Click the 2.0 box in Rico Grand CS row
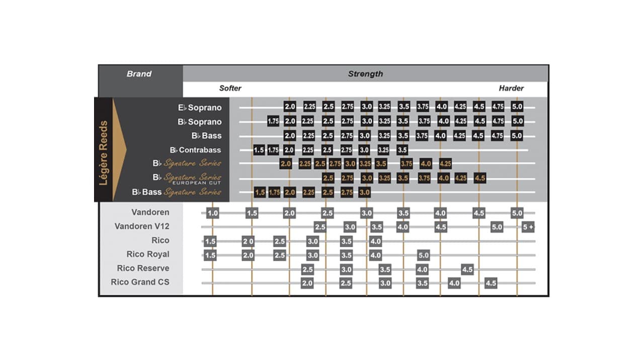The image size is (644, 362). (x=307, y=283)
